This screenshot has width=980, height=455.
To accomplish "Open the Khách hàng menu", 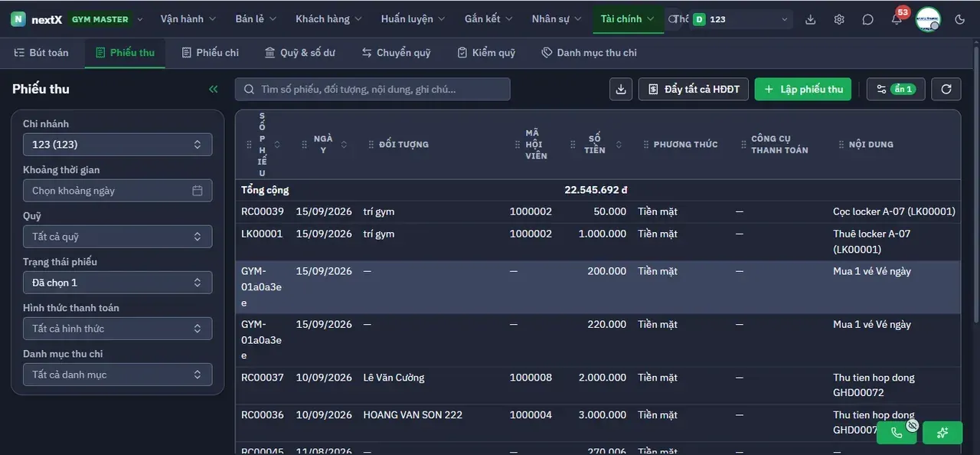I will (328, 19).
